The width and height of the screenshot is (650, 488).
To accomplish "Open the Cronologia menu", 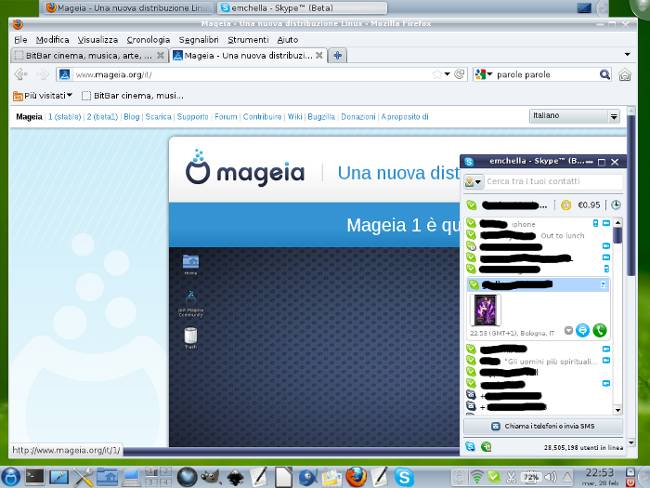I will (x=148, y=40).
